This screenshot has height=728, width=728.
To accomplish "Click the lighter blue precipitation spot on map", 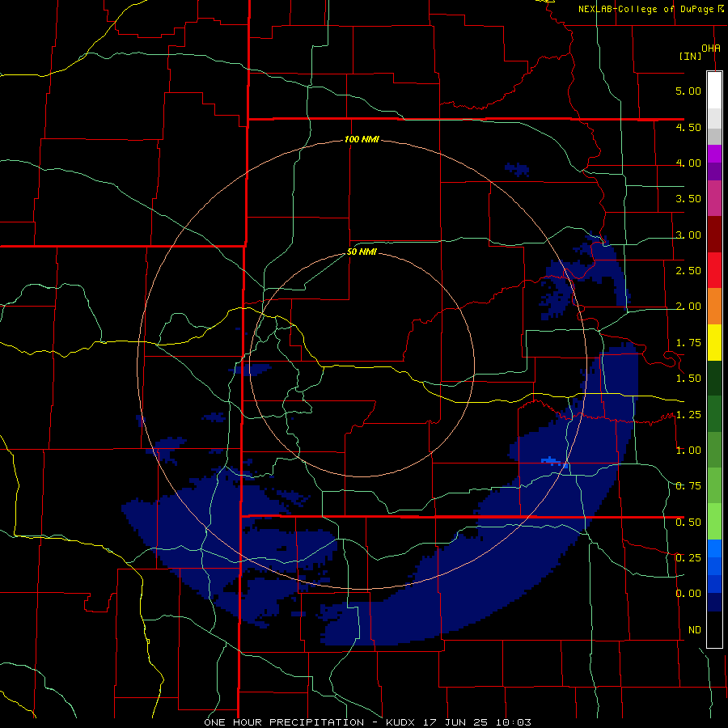I will (552, 460).
